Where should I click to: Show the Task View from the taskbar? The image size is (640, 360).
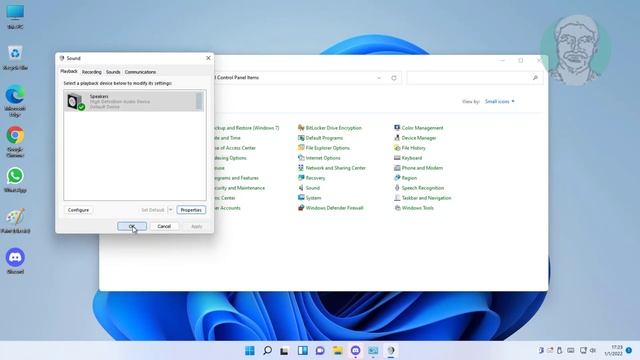tap(284, 350)
